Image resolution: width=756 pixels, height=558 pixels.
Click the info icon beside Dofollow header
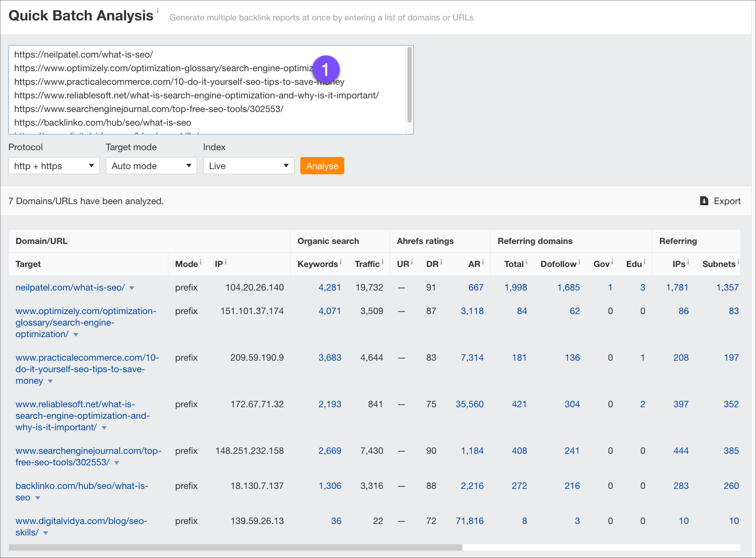tap(579, 262)
